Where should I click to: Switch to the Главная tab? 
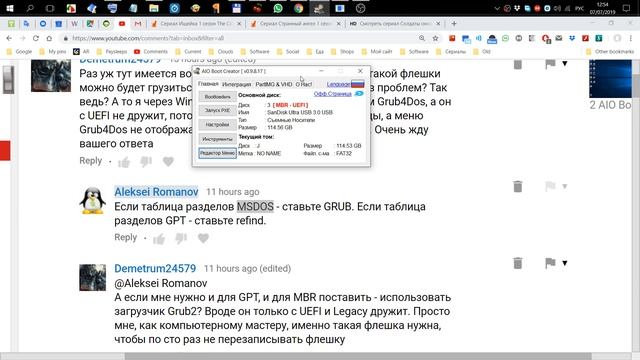tap(208, 84)
